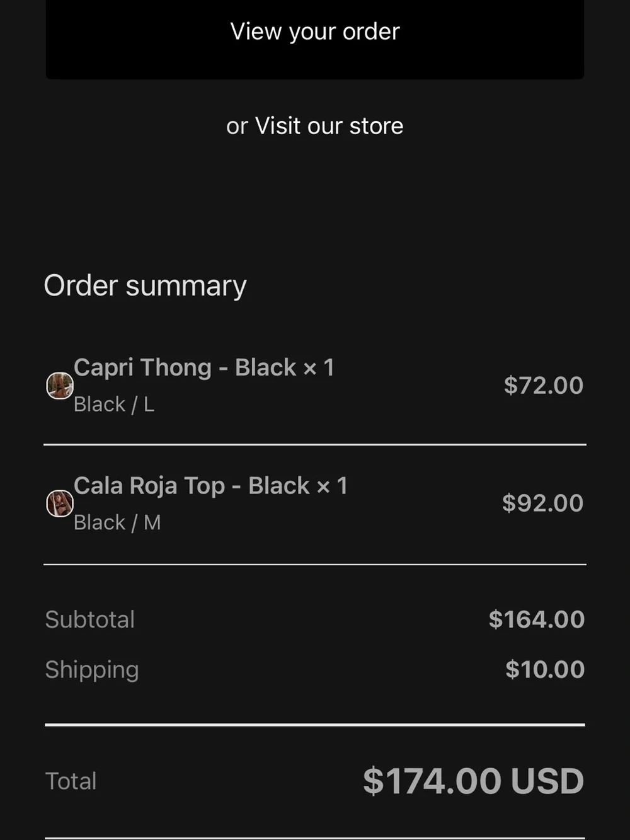Image resolution: width=630 pixels, height=840 pixels.
Task: Click the $72.00 item price
Action: pyautogui.click(x=544, y=385)
